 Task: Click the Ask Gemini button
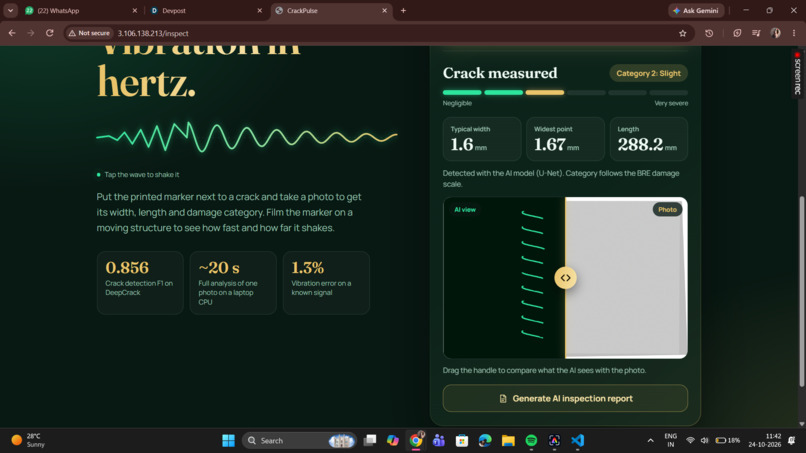tap(697, 10)
